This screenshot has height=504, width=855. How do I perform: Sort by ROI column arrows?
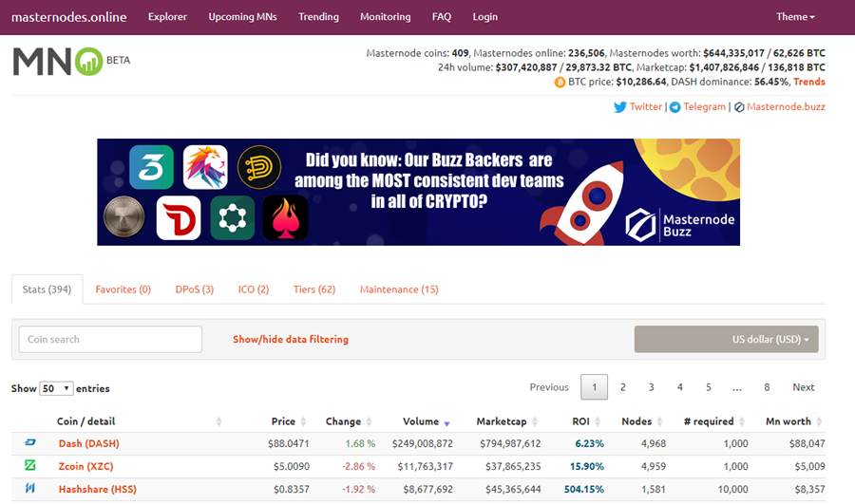click(x=598, y=421)
